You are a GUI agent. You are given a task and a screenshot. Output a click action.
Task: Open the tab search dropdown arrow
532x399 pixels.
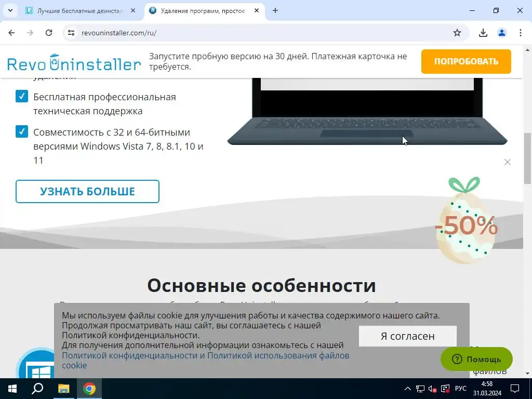(x=10, y=10)
